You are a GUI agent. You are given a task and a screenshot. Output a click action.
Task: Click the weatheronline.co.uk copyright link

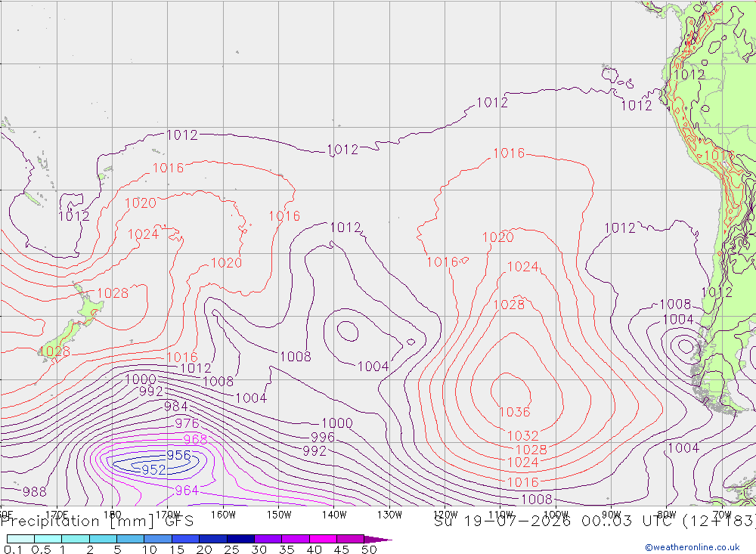[692, 546]
